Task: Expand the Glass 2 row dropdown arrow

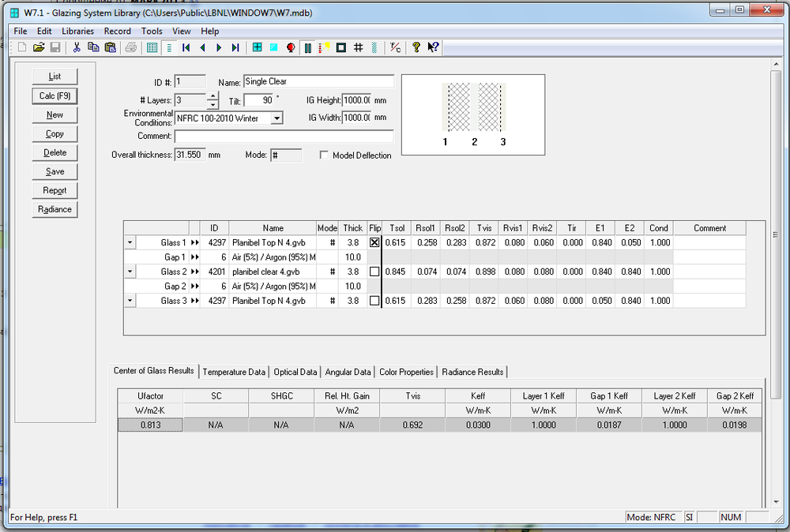Action: pyautogui.click(x=130, y=272)
